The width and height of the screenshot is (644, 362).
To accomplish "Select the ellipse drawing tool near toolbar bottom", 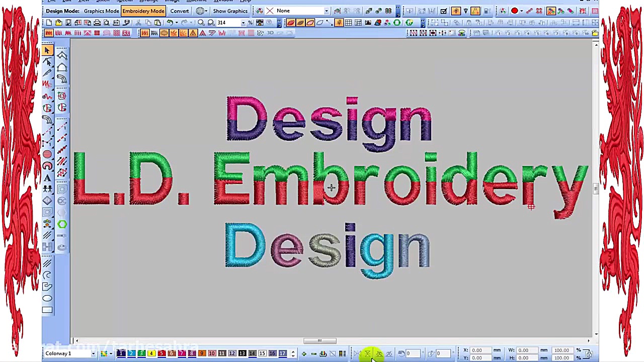I will click(x=47, y=298).
